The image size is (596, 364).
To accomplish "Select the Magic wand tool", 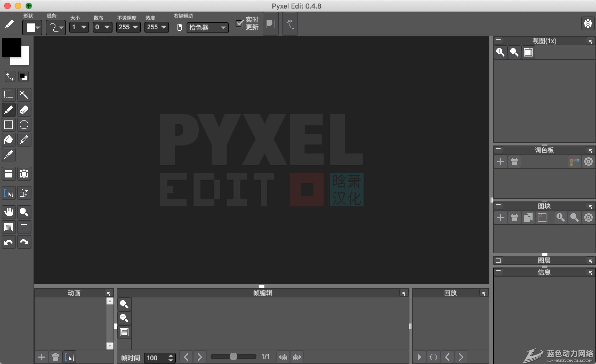I will pos(24,95).
